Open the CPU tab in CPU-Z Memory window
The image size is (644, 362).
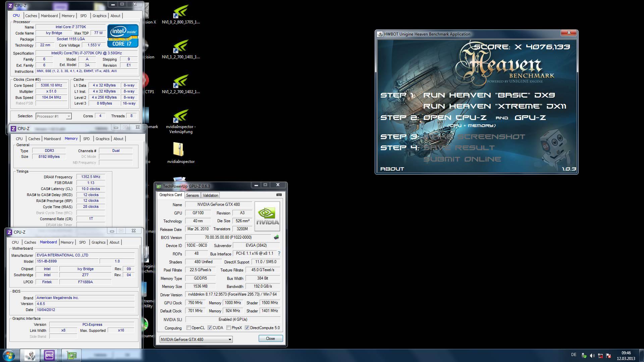coord(19,139)
